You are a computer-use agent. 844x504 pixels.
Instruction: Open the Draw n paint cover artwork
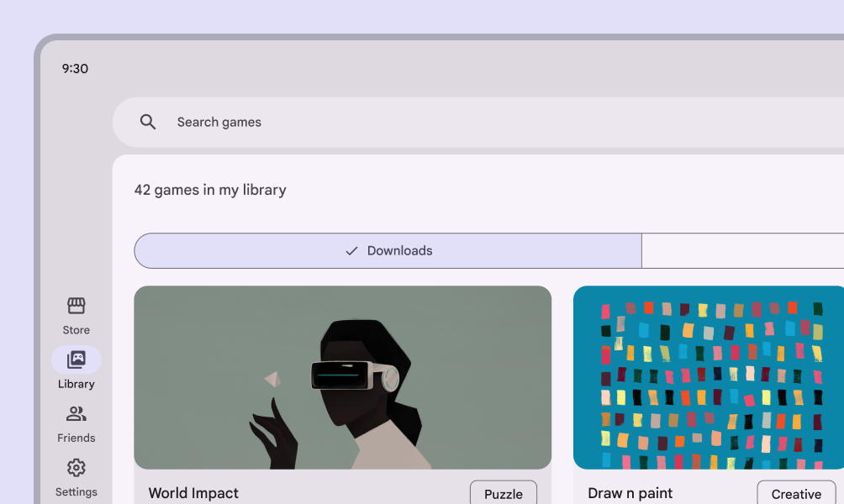point(709,377)
